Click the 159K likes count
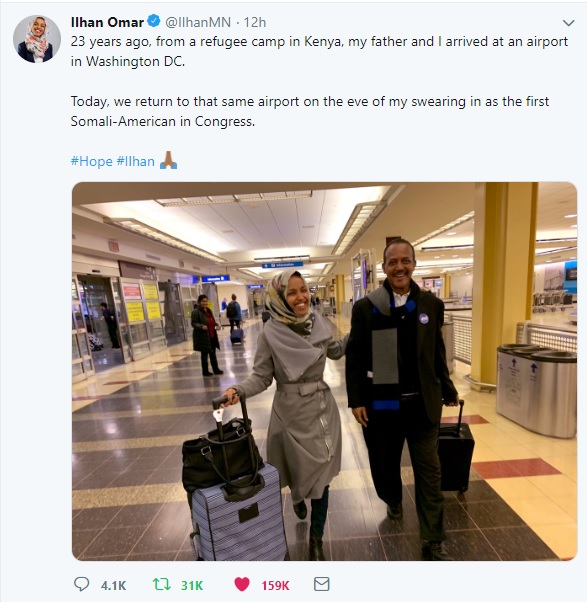This screenshot has height=602, width=587. point(275,585)
